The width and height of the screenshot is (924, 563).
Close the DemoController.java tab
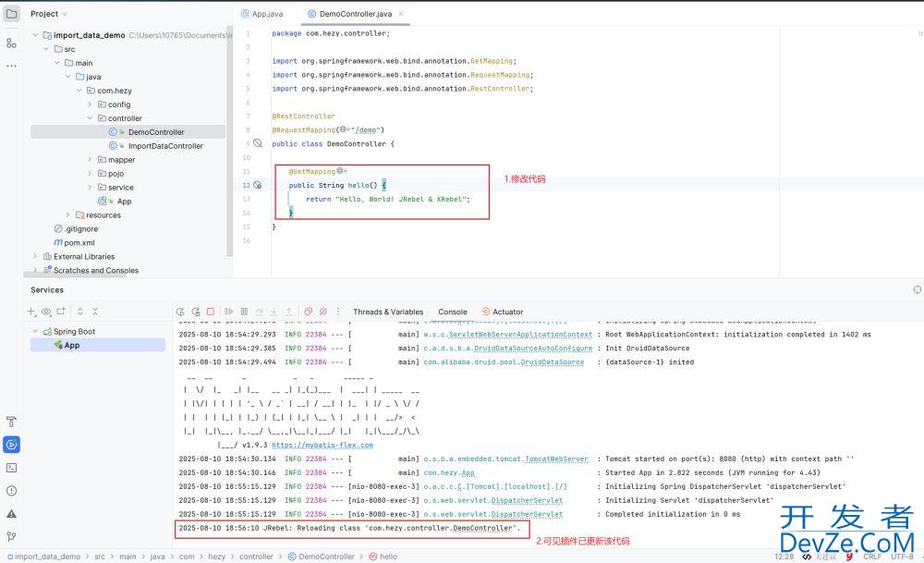click(401, 14)
